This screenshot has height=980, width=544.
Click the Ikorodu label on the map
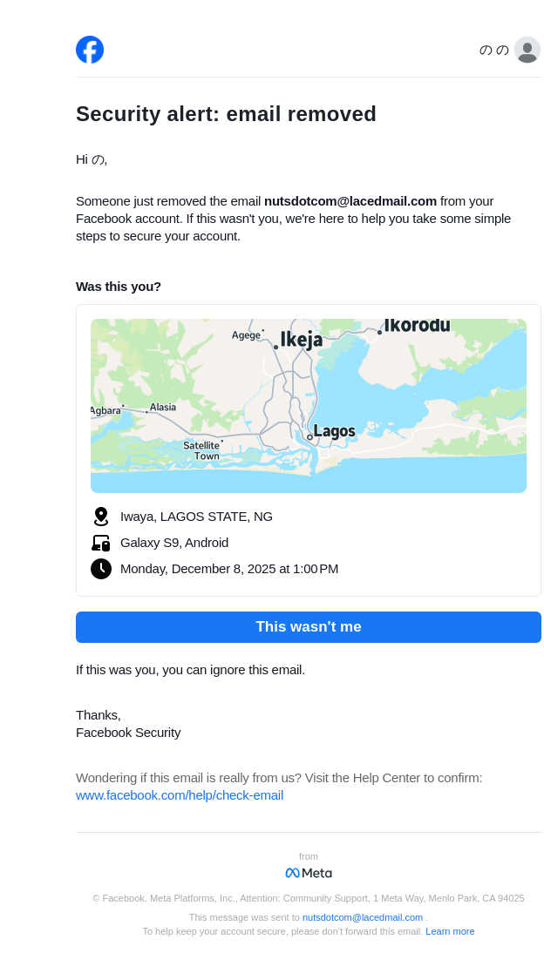pyautogui.click(x=417, y=326)
